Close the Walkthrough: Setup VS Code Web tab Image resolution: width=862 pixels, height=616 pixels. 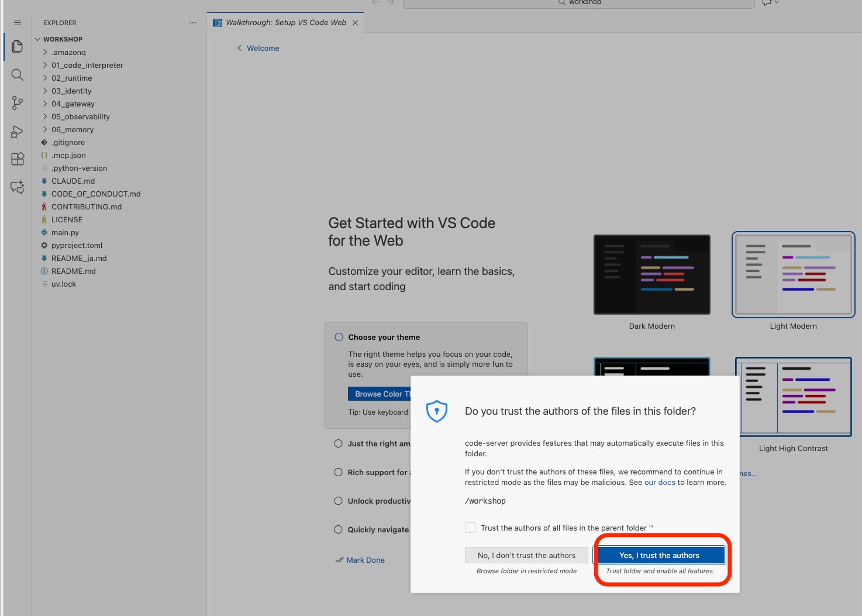tap(355, 23)
